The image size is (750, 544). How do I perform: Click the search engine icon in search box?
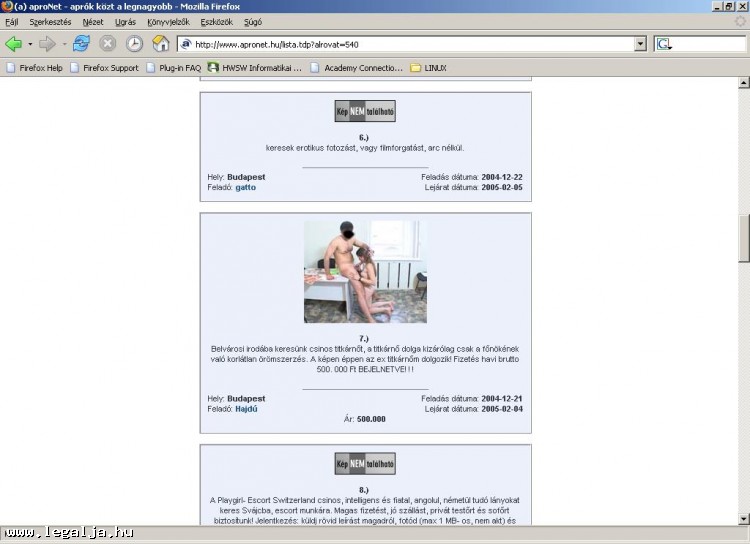click(x=666, y=44)
